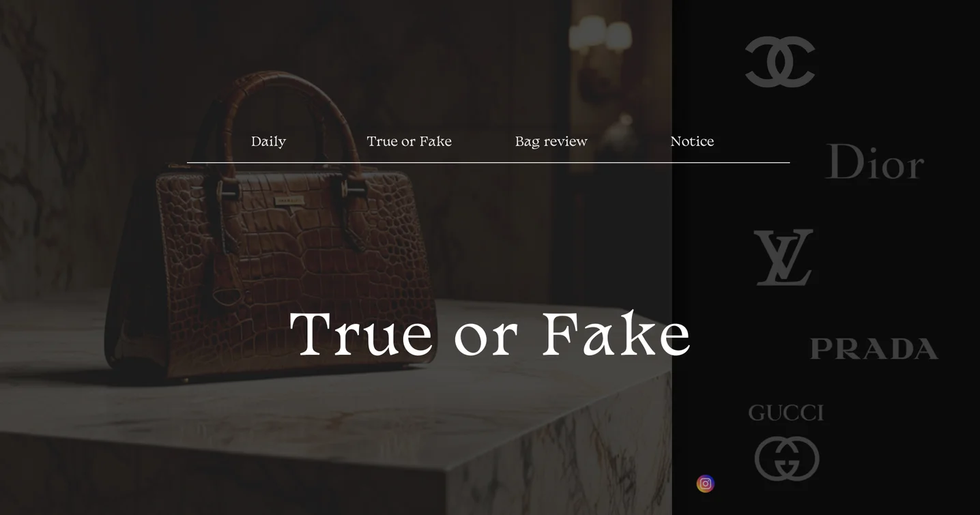Click the white divider line under the navigation
This screenshot has height=515, width=980.
pos(488,162)
